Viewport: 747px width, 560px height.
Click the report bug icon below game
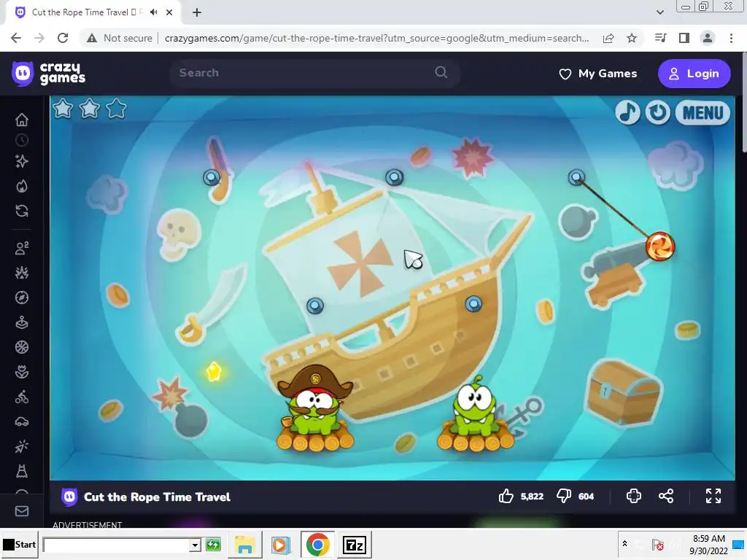[634, 496]
